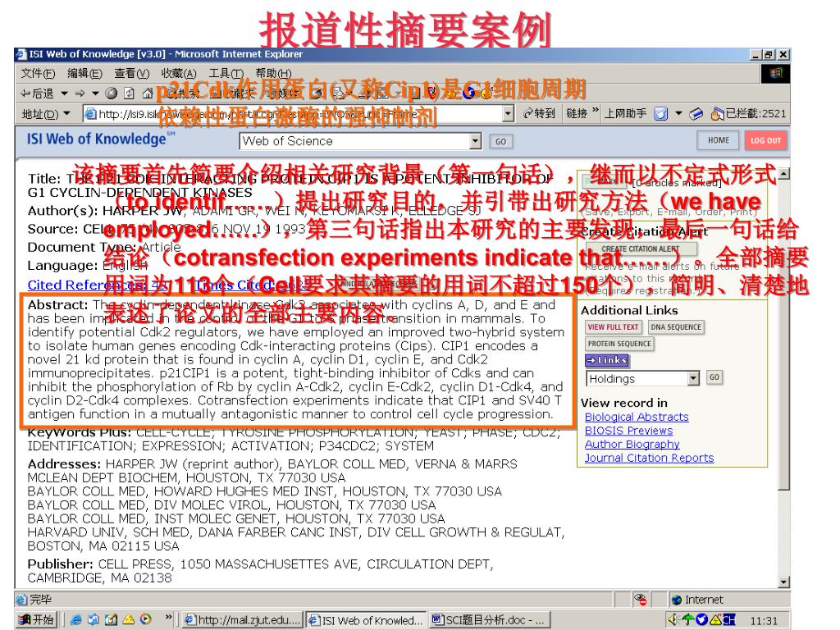The image size is (840, 630).
Task: Click the PROTEIN SEQUENCE button
Action: coord(619,344)
